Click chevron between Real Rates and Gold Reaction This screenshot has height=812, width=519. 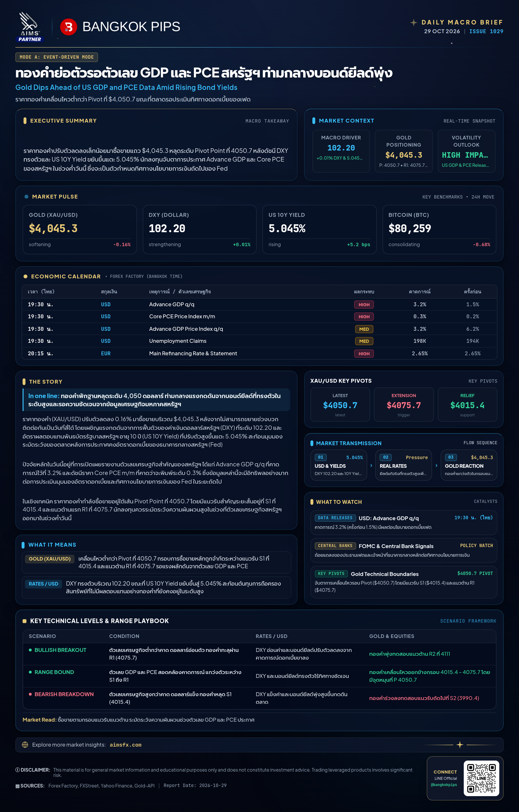(x=436, y=465)
